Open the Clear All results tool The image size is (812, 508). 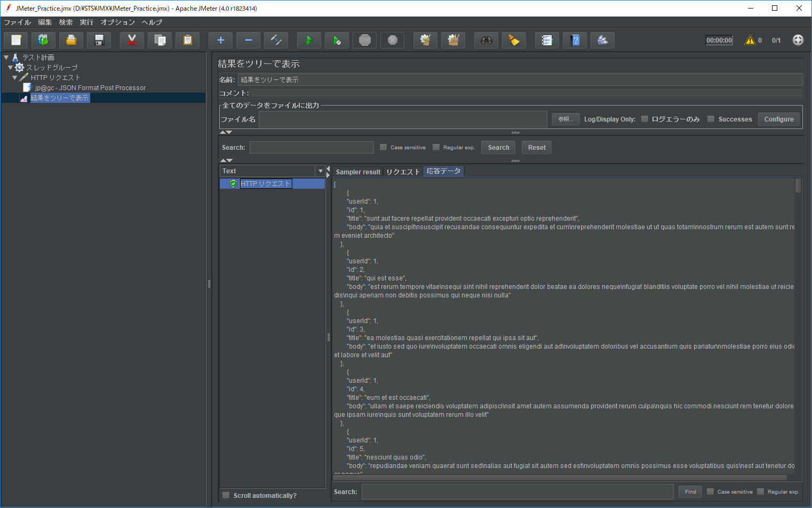[453, 40]
